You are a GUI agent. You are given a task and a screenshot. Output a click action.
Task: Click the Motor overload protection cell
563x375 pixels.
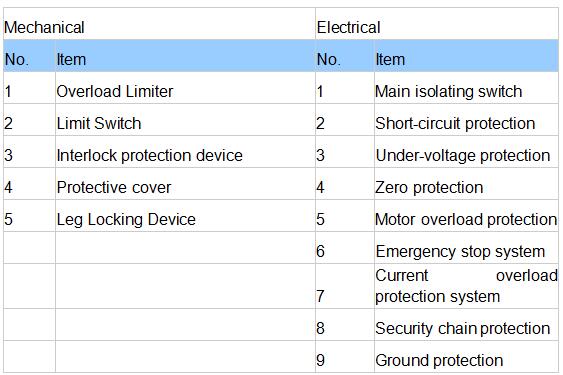tap(466, 216)
